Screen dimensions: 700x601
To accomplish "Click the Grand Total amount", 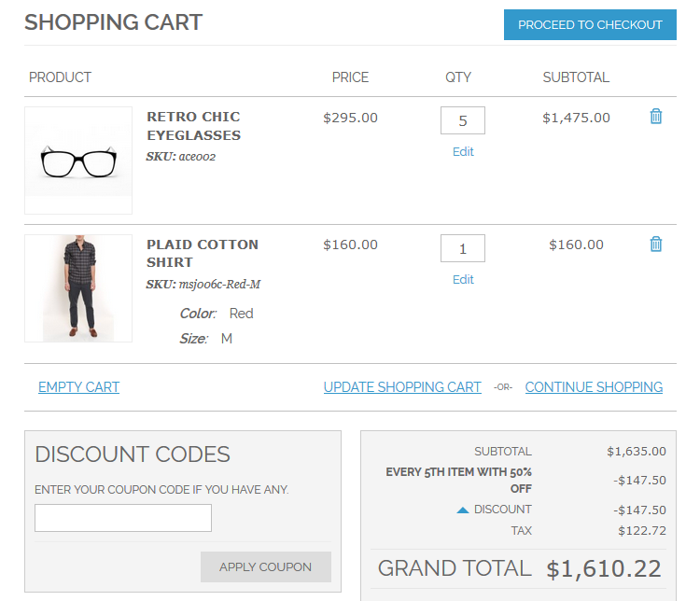I will coord(604,568).
